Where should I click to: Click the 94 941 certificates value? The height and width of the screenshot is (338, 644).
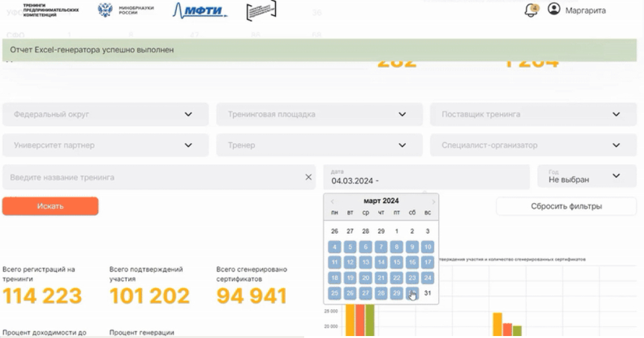point(251,296)
